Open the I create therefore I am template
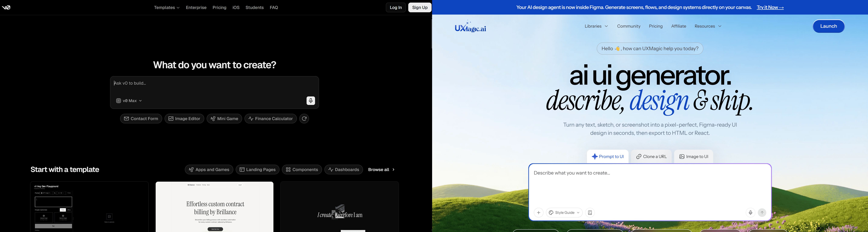This screenshot has width=868, height=232. (x=340, y=207)
